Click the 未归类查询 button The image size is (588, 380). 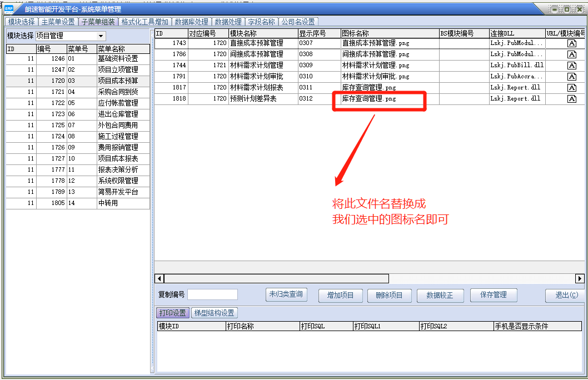286,295
